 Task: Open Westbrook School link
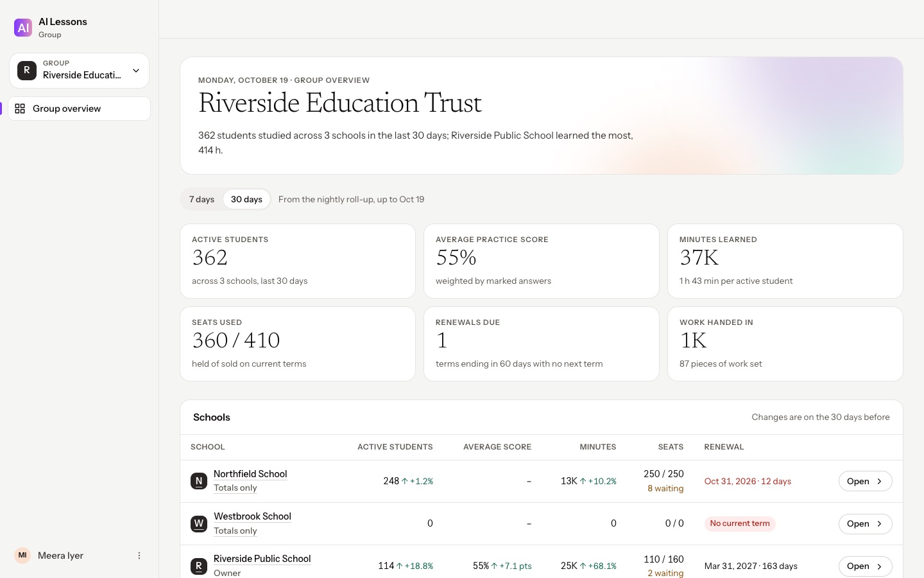pos(252,516)
